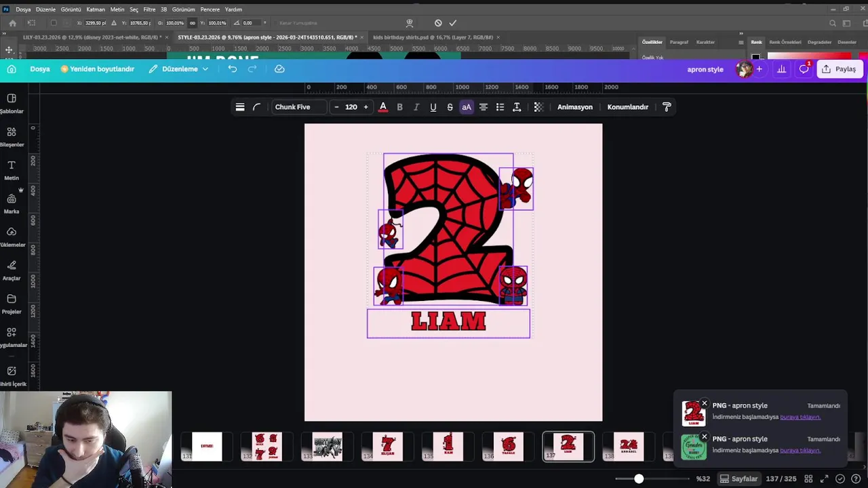Screen dimensions: 868x488
Task: Toggle bold text formatting
Action: coord(399,107)
